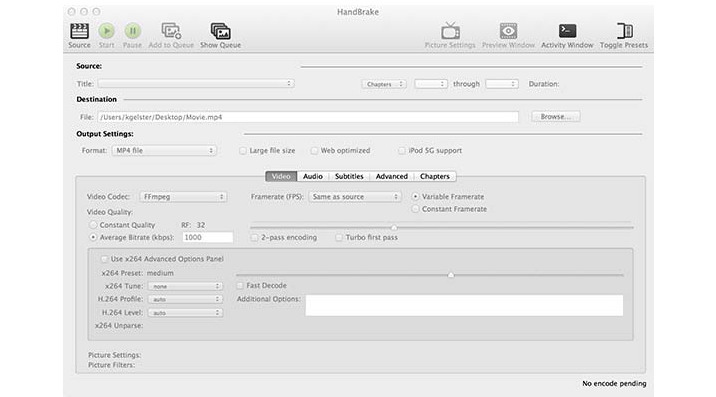
Task: Click the Add to Queue icon
Action: [x=171, y=31]
